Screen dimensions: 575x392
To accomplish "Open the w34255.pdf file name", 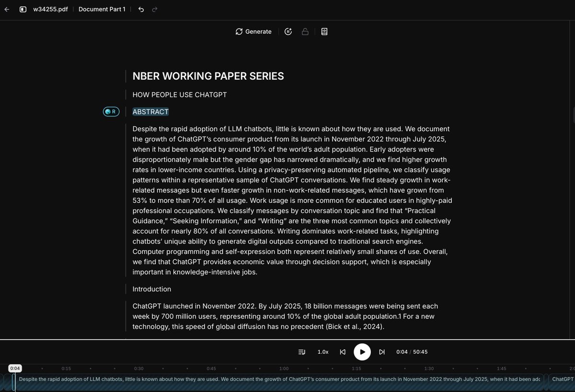I will [x=50, y=9].
